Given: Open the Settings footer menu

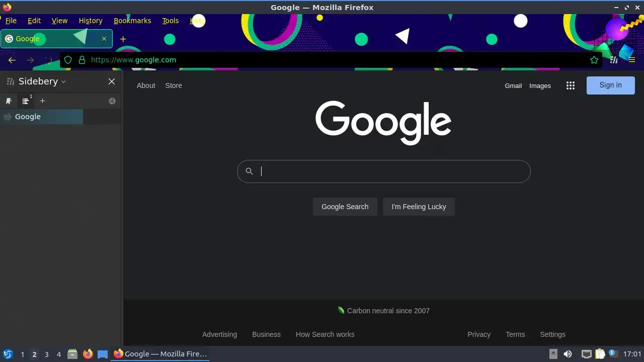Looking at the screenshot, I should (x=552, y=334).
